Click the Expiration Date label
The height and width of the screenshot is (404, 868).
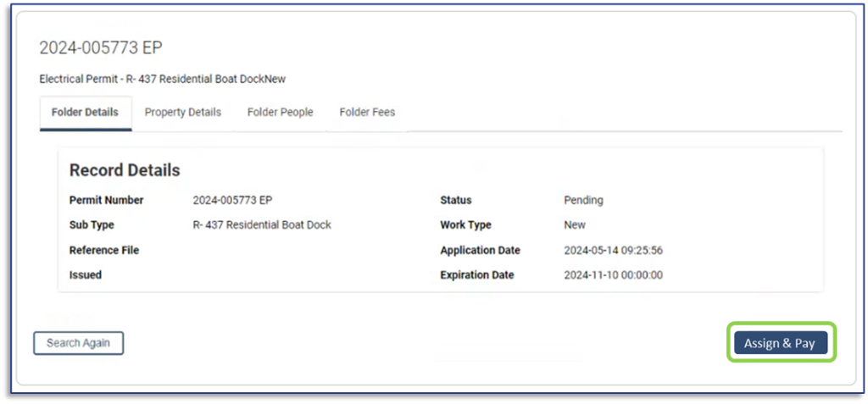click(x=476, y=275)
